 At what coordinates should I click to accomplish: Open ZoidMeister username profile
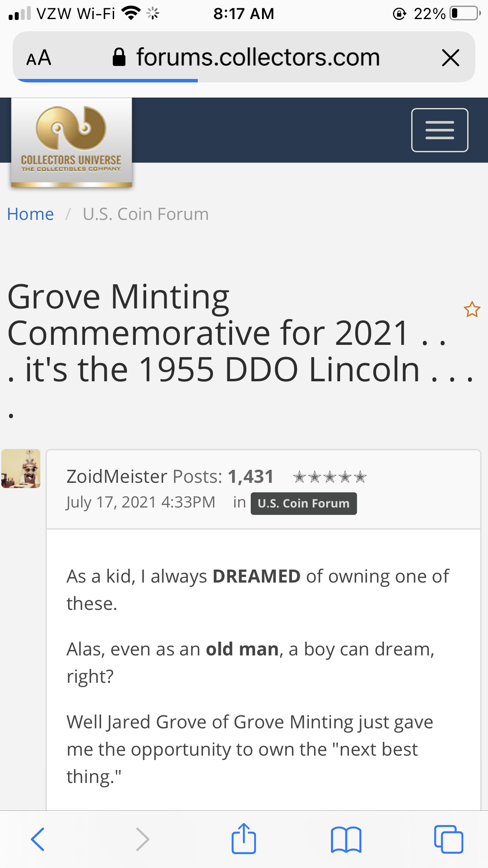click(117, 476)
